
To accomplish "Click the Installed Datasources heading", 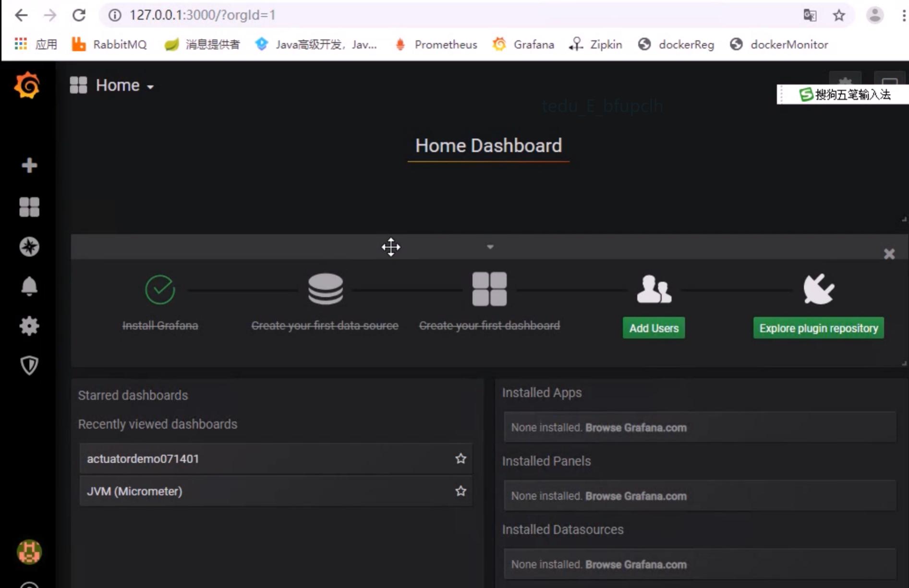I will pyautogui.click(x=563, y=529).
